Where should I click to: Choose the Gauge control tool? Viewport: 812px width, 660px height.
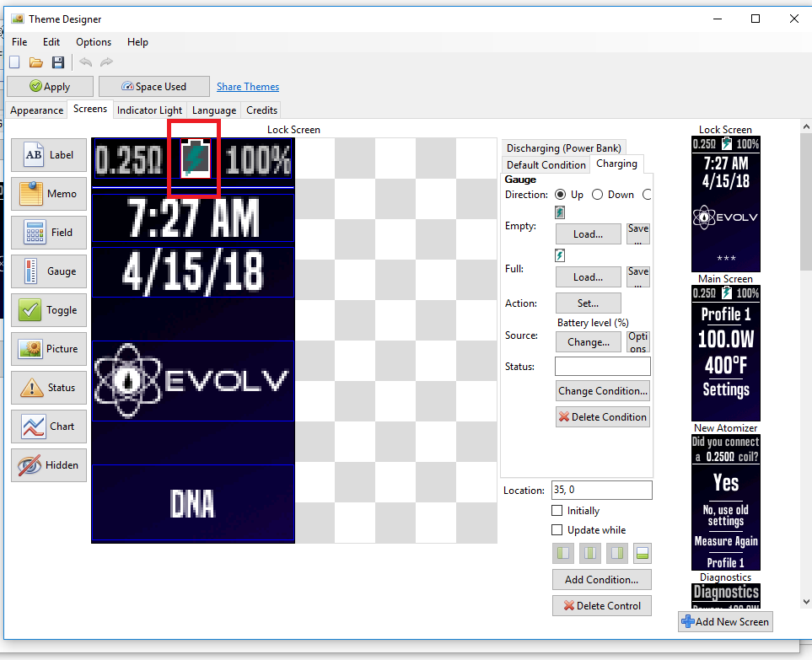[49, 271]
